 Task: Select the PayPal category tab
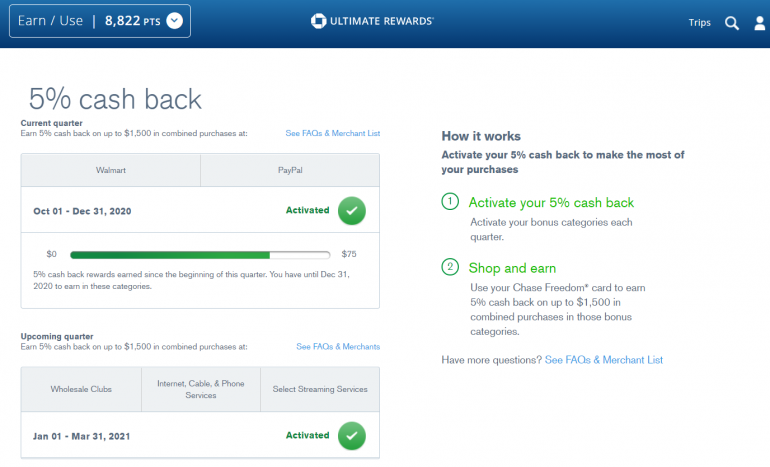coord(290,171)
